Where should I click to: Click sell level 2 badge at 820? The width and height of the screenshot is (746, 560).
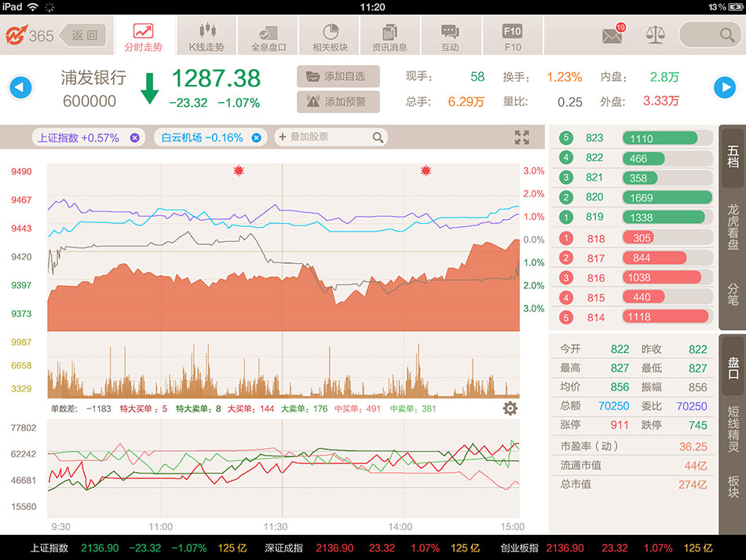click(x=565, y=197)
